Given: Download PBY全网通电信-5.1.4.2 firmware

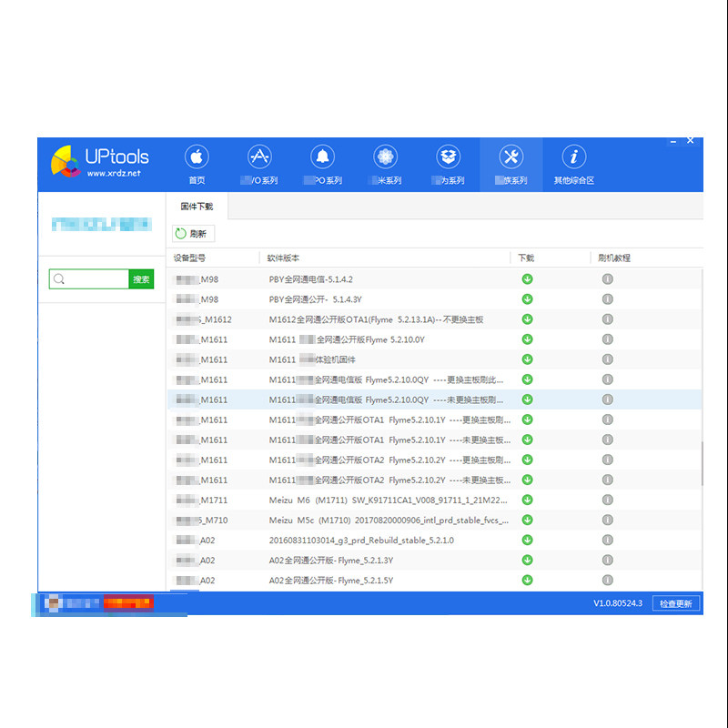Looking at the screenshot, I should tap(527, 279).
